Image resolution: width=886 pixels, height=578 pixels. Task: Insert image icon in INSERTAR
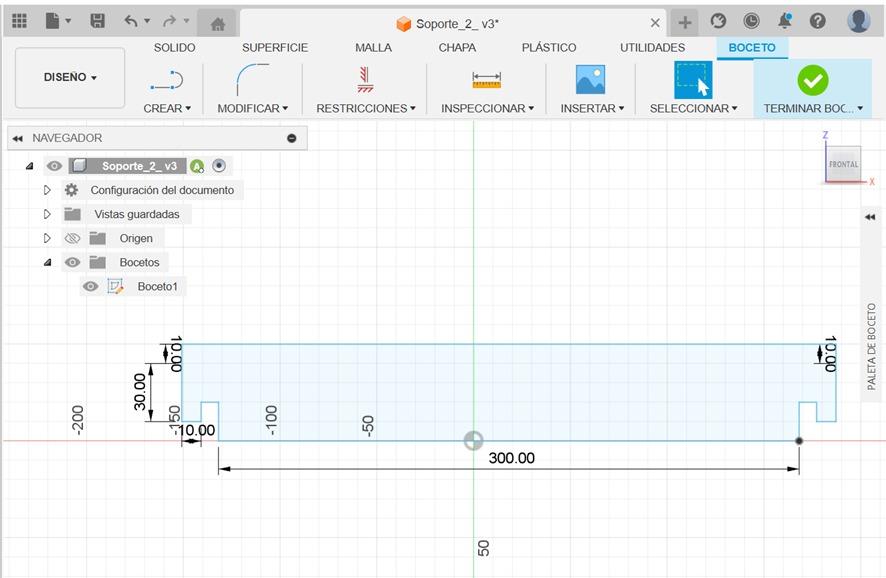tap(590, 79)
